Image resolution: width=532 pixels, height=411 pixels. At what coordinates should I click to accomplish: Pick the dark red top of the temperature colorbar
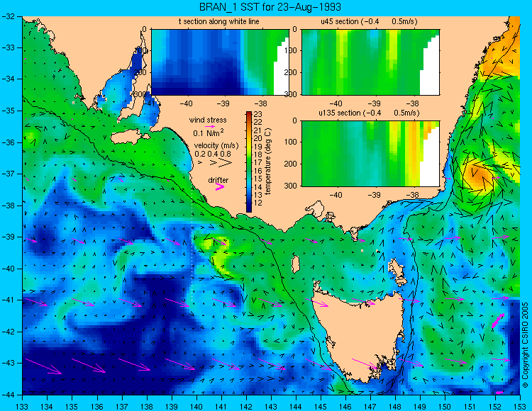(x=249, y=113)
